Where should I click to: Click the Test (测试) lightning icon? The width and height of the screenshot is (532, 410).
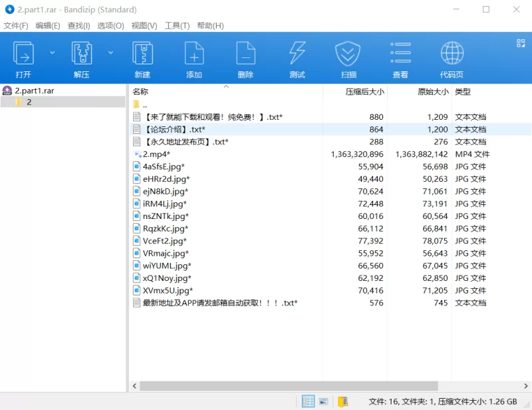(x=297, y=53)
